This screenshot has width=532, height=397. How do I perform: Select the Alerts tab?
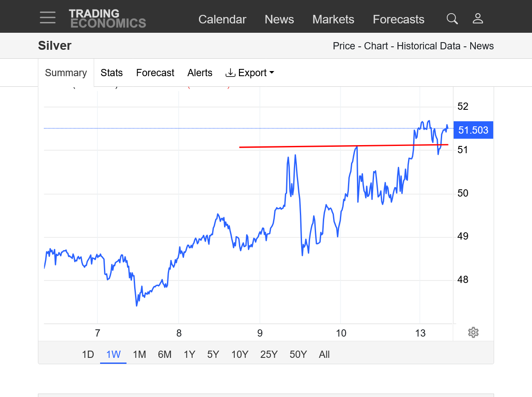point(200,73)
